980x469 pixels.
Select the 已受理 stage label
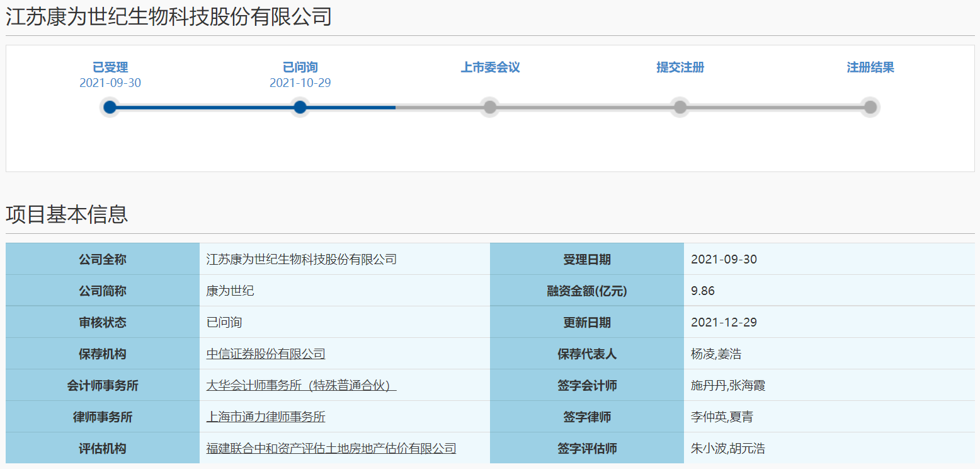110,67
